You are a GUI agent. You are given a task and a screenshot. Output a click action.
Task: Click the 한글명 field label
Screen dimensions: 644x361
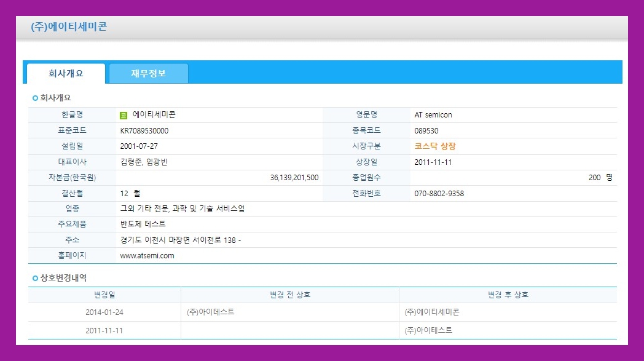coord(73,115)
